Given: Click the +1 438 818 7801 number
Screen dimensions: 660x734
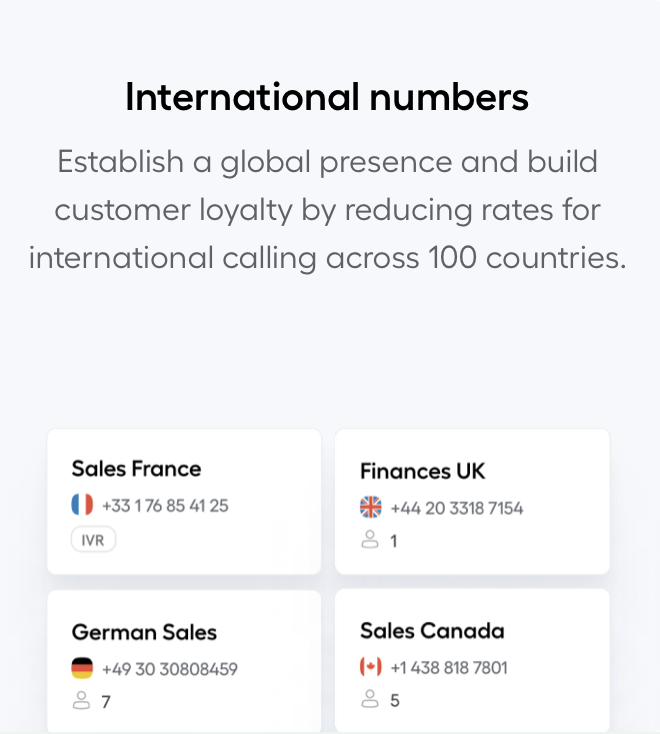Looking at the screenshot, I should tap(449, 668).
